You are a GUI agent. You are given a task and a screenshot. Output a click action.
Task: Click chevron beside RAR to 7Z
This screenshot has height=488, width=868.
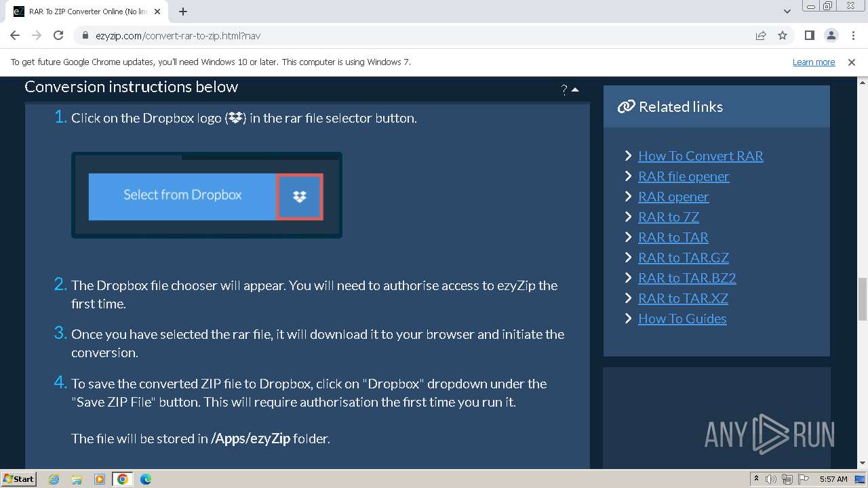[628, 217]
